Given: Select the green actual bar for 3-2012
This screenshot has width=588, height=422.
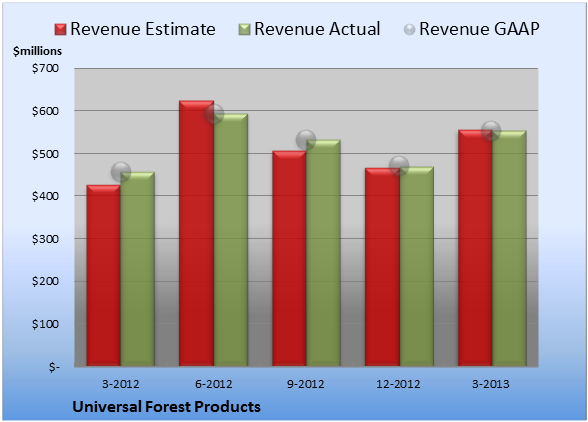Looking at the screenshot, I should tap(137, 269).
